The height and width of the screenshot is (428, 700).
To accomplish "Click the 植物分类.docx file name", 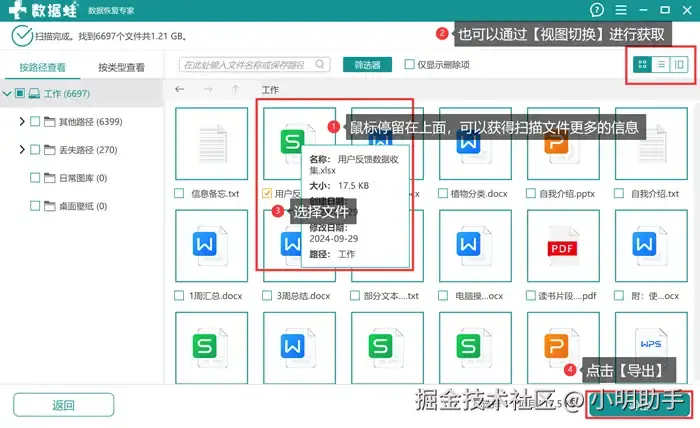I will tap(479, 194).
